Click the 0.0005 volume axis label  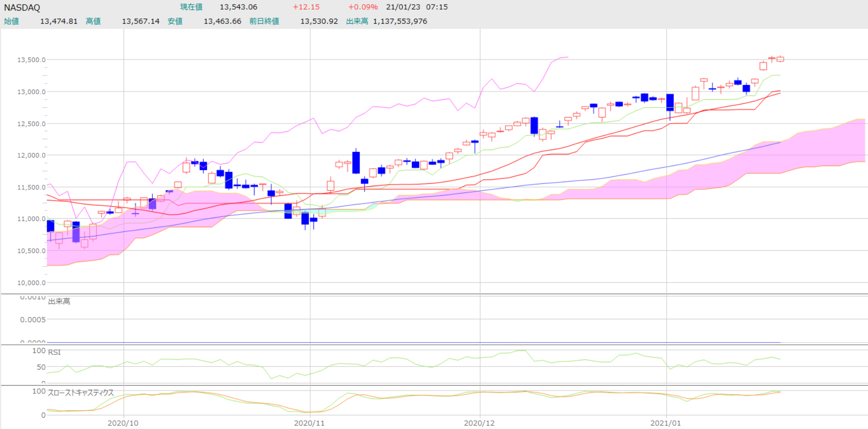coord(33,320)
